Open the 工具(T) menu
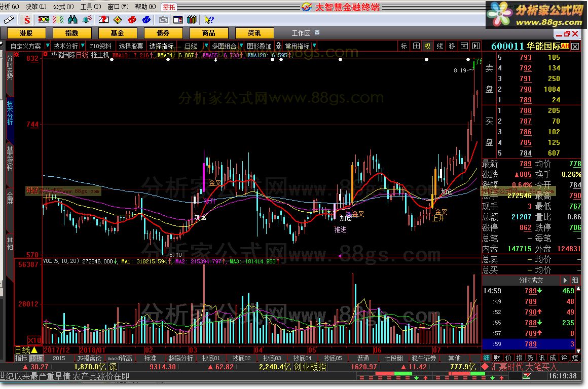 91,7
